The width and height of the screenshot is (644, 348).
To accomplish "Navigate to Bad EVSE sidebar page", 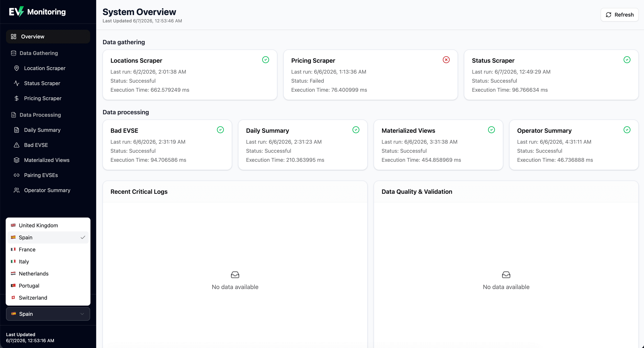I will (48, 145).
